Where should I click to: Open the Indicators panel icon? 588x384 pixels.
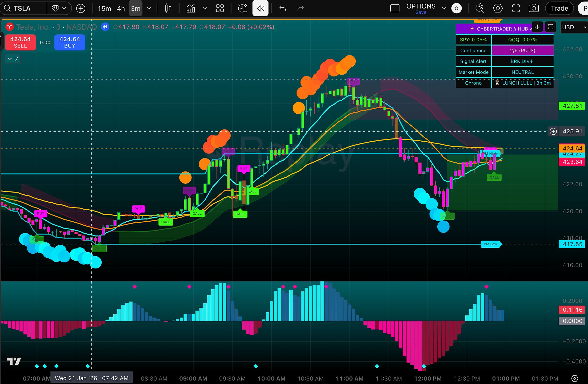[191, 9]
